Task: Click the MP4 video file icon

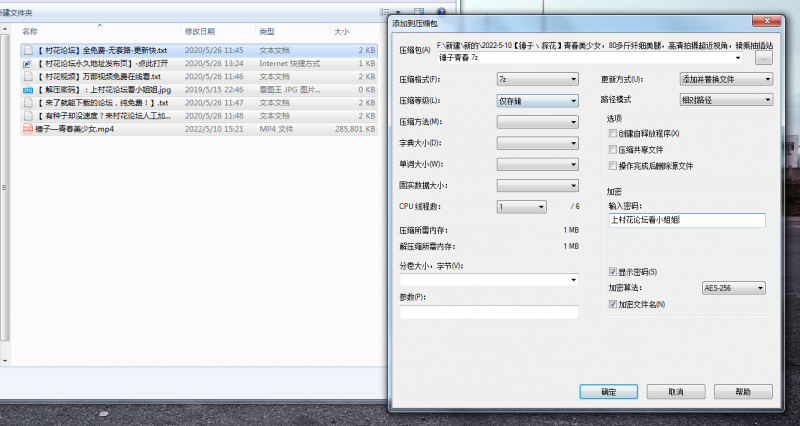Action: [28, 128]
